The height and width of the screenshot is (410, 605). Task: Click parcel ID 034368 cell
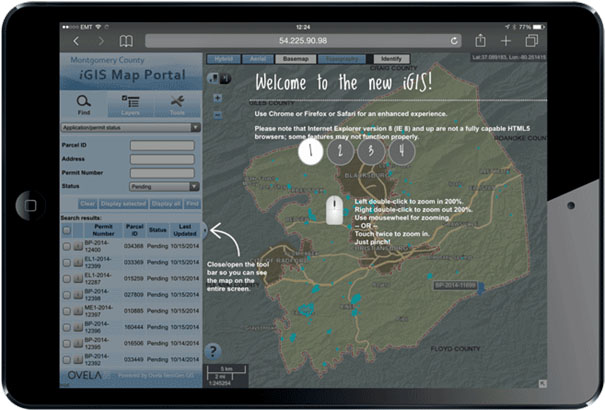pos(134,246)
